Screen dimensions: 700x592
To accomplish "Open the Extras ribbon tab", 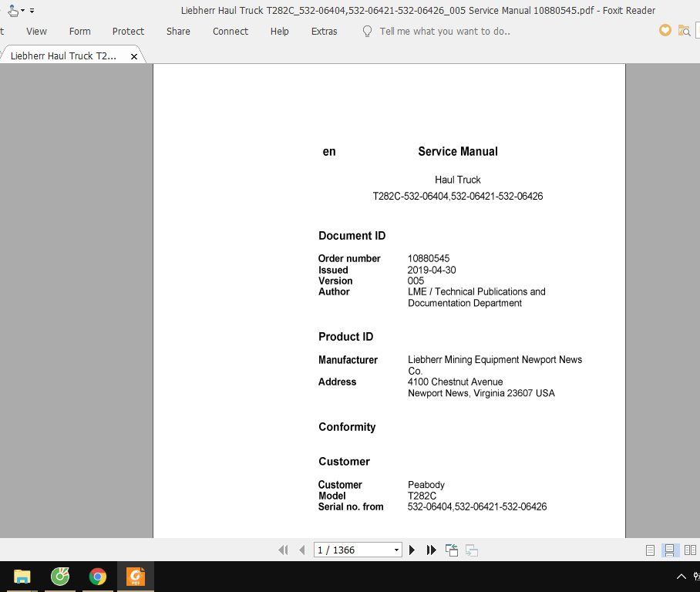I will point(324,32).
